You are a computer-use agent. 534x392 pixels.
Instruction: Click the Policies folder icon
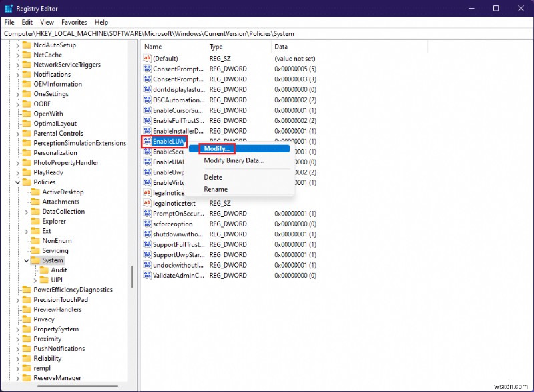27,182
